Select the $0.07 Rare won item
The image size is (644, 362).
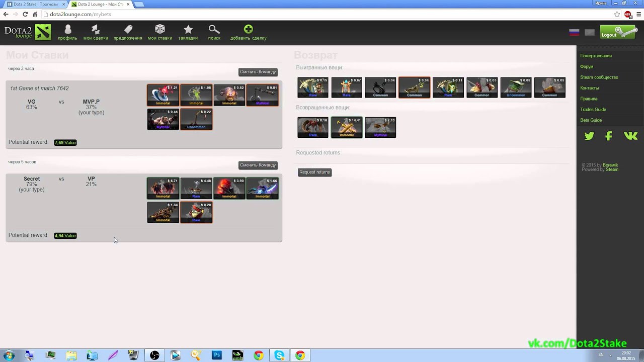click(x=347, y=87)
